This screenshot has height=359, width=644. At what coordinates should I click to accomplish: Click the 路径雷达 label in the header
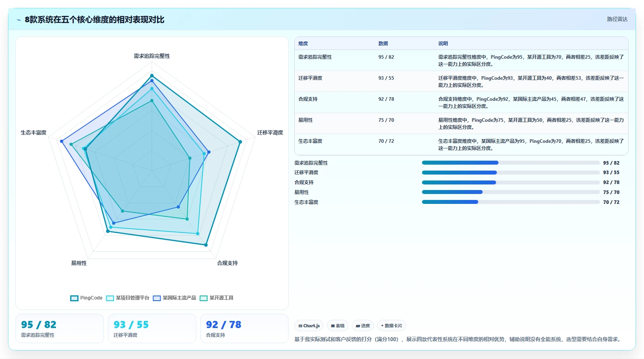click(617, 19)
